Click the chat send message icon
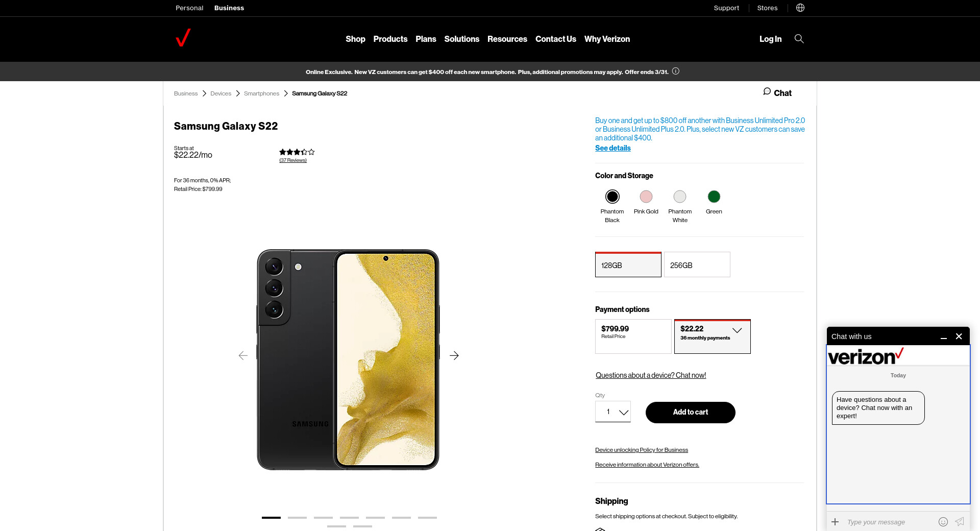This screenshot has height=531, width=980. coord(960,522)
